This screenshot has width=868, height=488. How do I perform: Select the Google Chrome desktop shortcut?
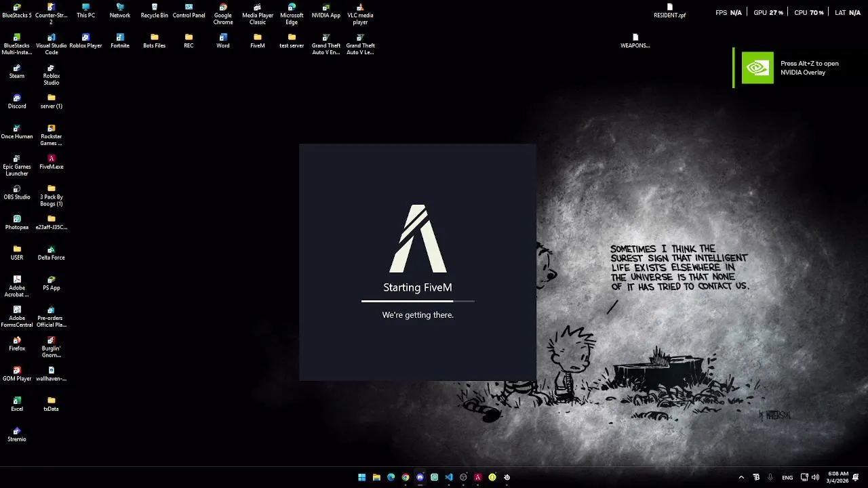pos(223,14)
